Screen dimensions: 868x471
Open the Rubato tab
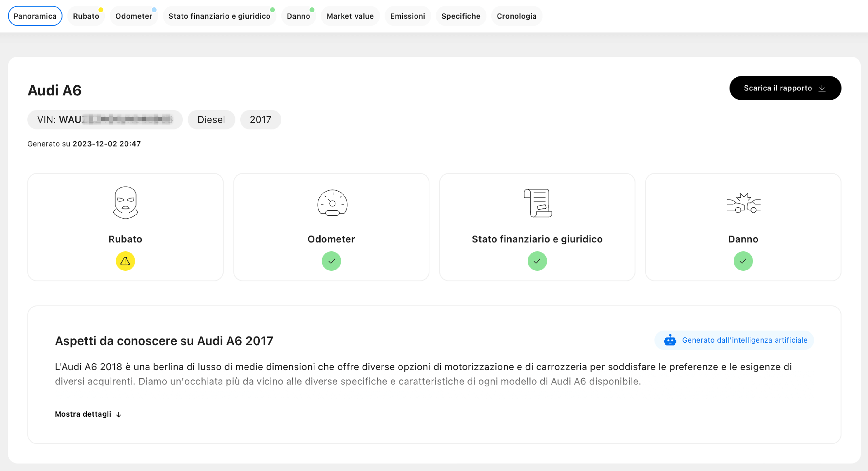(86, 16)
